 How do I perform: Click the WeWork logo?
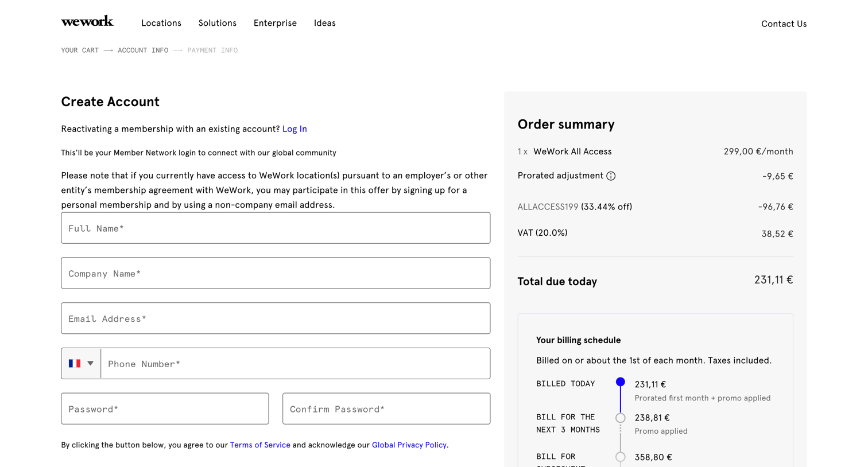[87, 21]
